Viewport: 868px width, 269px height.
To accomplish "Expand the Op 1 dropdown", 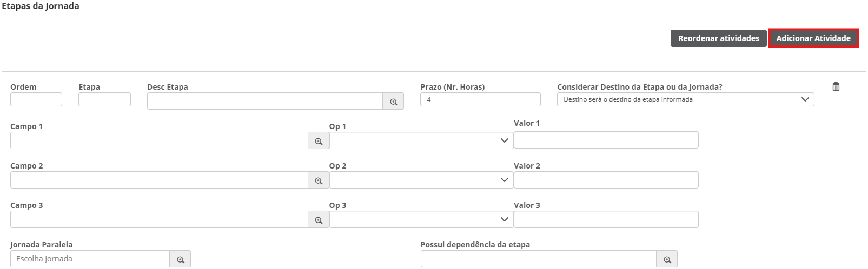I will (x=421, y=140).
